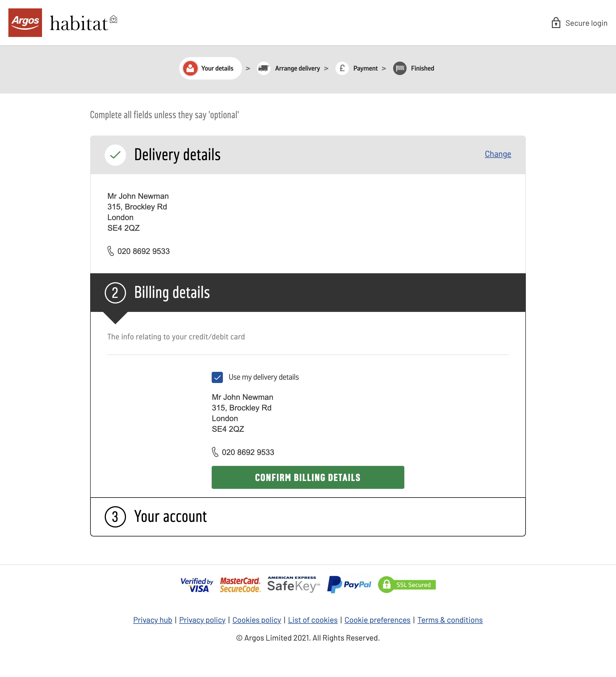Collapse the Billing details section
The image size is (616, 677).
tap(172, 292)
